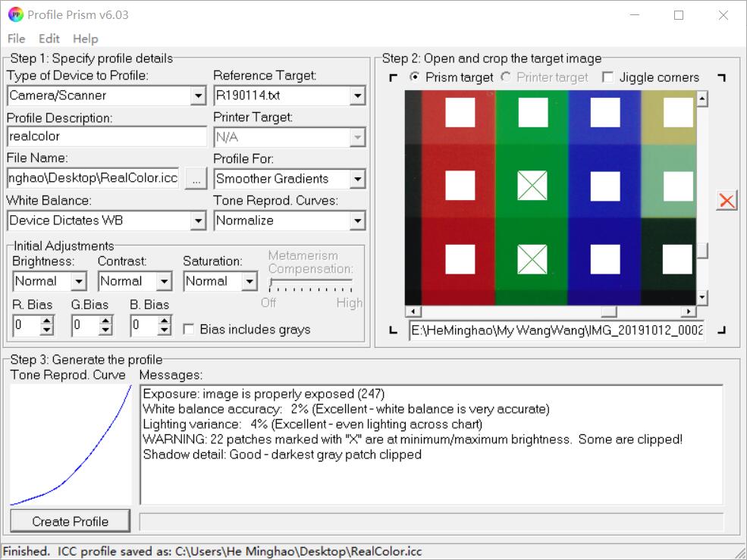Toggle the Bias includes grays checkbox

click(x=187, y=329)
